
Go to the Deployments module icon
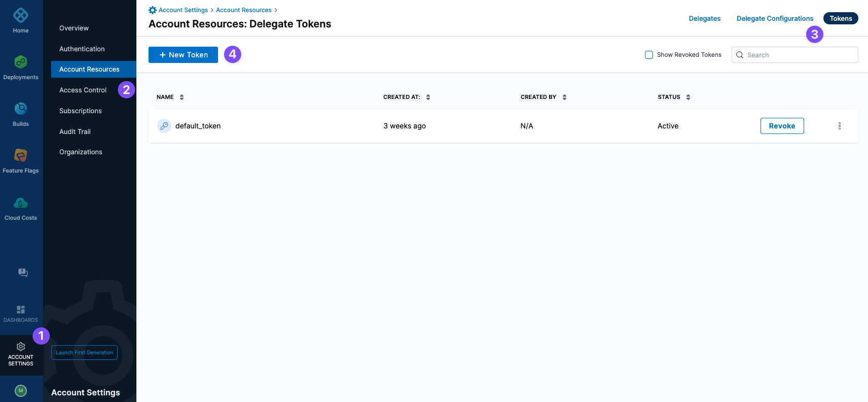pos(21,62)
